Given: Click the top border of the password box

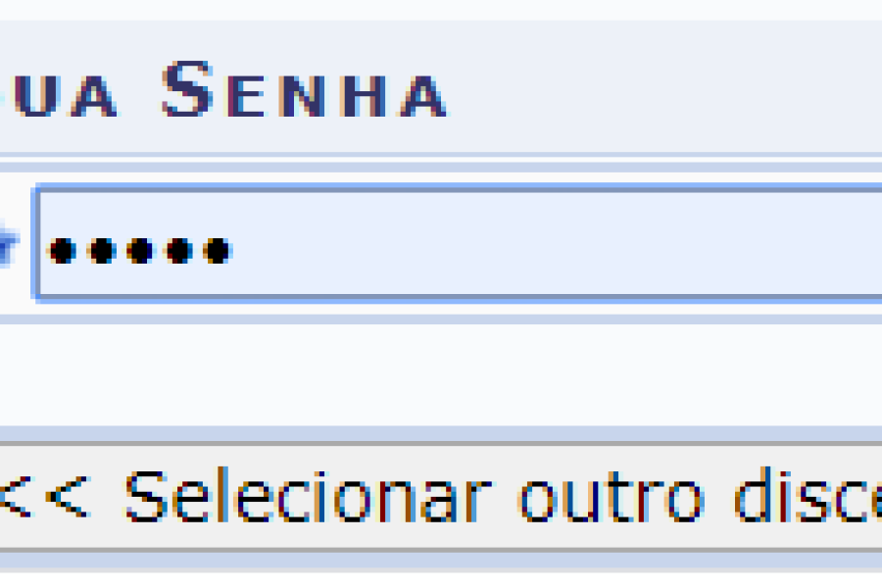Looking at the screenshot, I should point(441,190).
